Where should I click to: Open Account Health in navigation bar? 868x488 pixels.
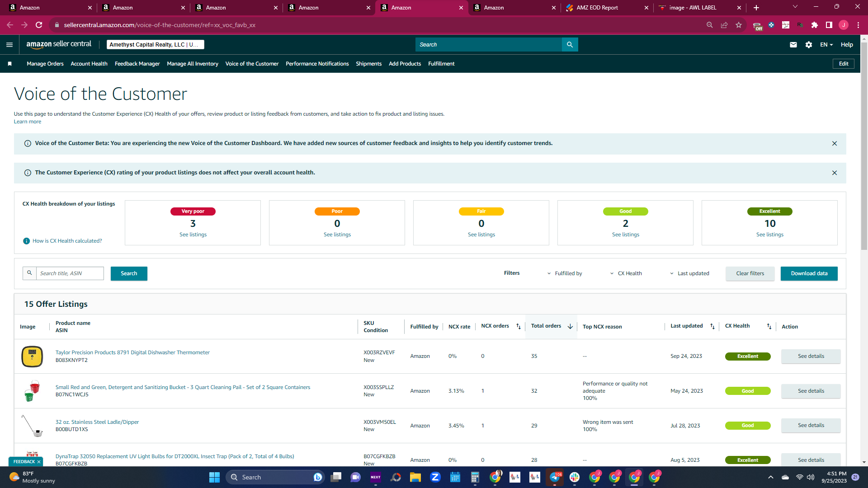[x=89, y=64]
